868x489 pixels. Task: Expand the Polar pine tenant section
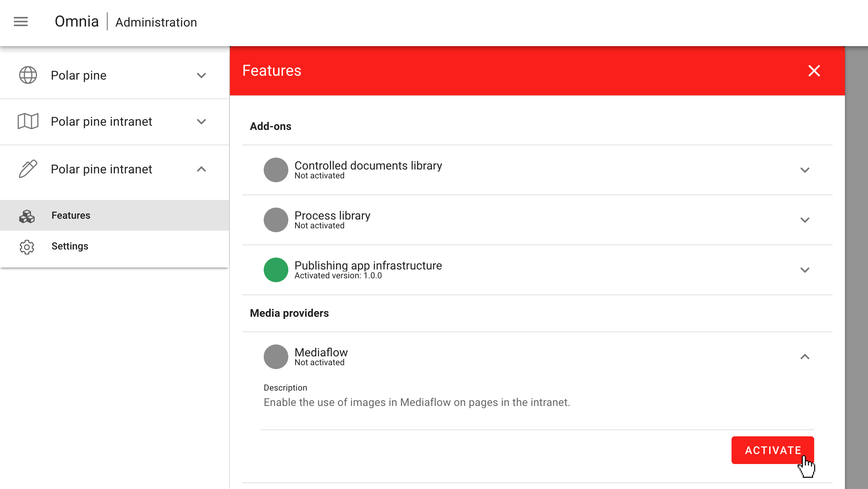(201, 75)
